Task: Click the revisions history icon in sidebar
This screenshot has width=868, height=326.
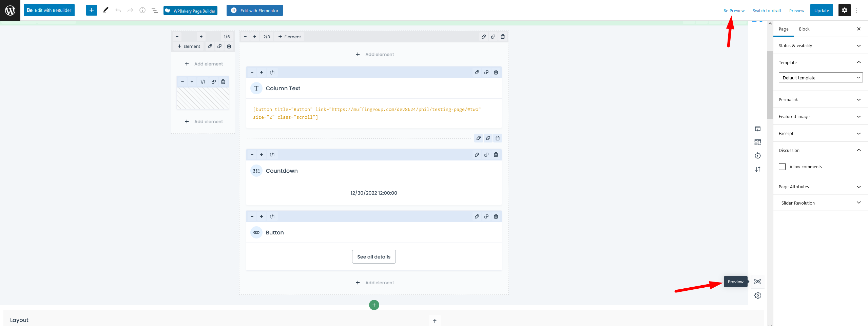Action: click(x=758, y=156)
